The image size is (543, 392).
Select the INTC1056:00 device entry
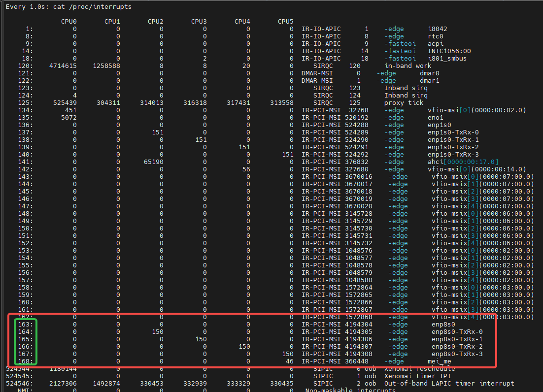(x=449, y=51)
